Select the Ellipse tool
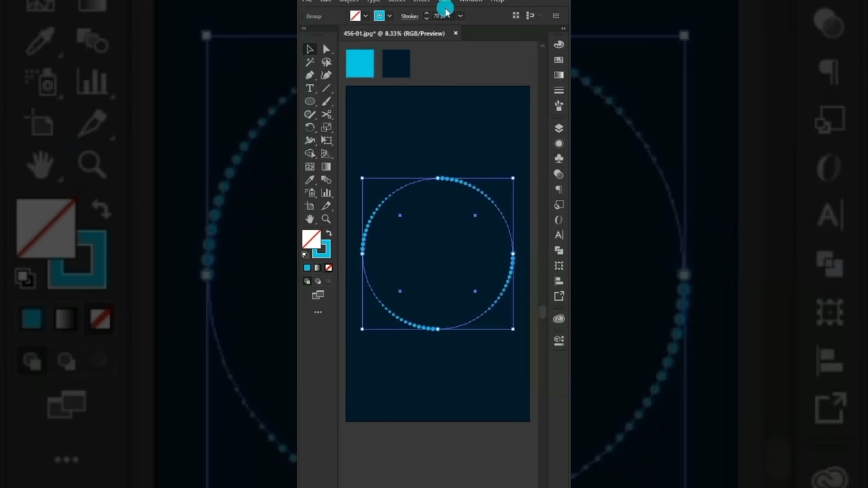The image size is (868, 488). (x=310, y=101)
